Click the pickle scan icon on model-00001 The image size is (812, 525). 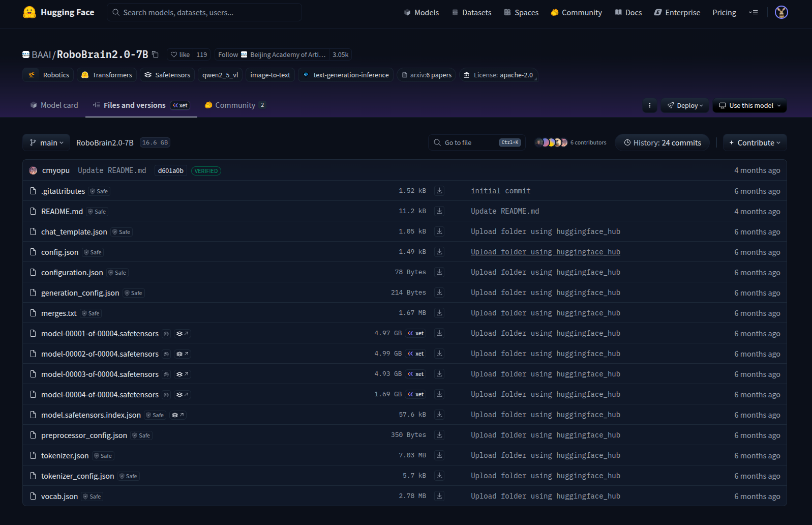pyautogui.click(x=166, y=334)
